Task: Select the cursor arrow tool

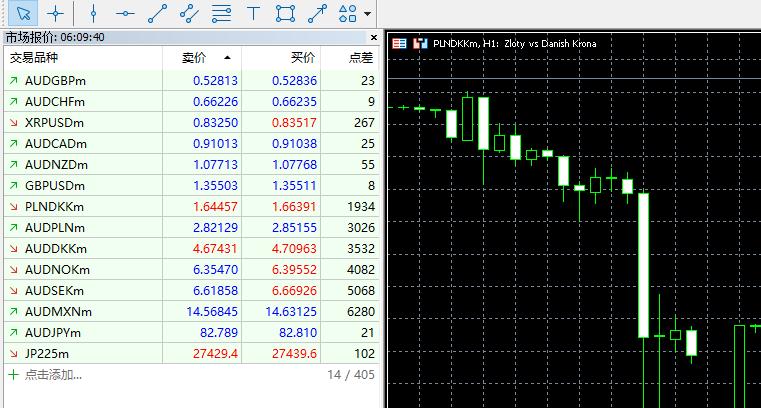Action: point(23,13)
